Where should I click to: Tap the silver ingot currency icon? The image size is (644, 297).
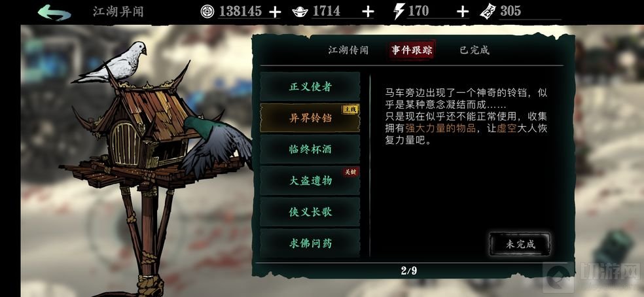coord(300,12)
